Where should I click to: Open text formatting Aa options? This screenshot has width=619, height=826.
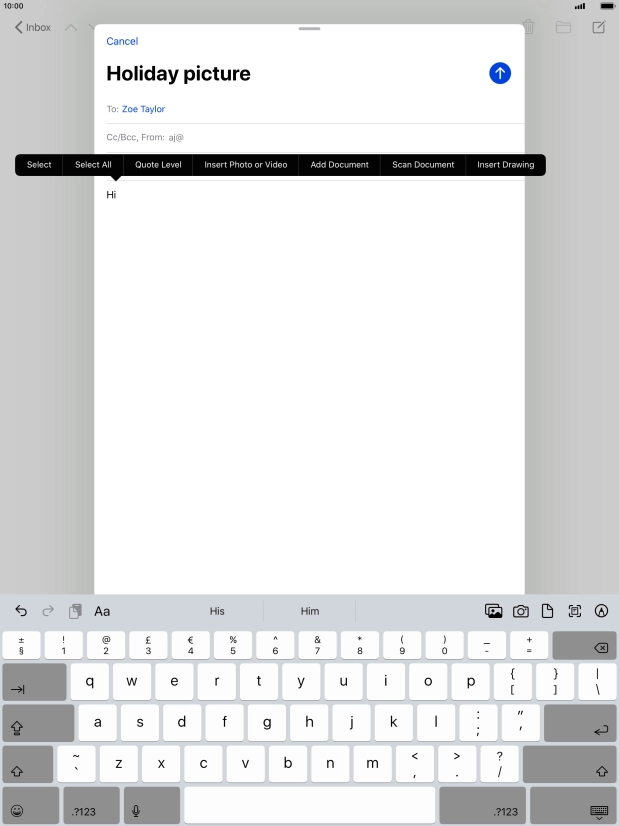pyautogui.click(x=102, y=611)
